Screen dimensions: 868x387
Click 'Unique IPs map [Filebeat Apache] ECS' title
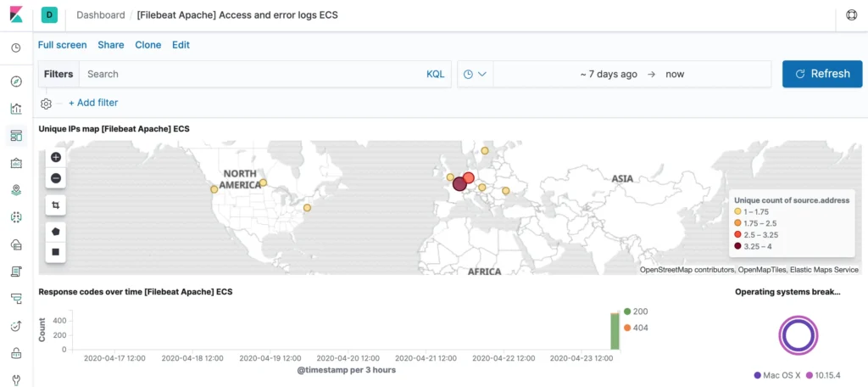pyautogui.click(x=114, y=129)
